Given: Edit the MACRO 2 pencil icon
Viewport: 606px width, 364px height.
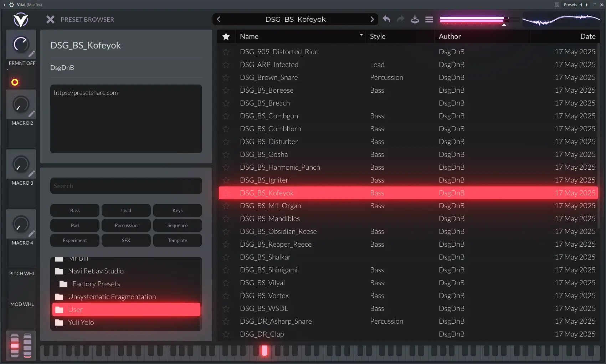Looking at the screenshot, I should (x=32, y=114).
